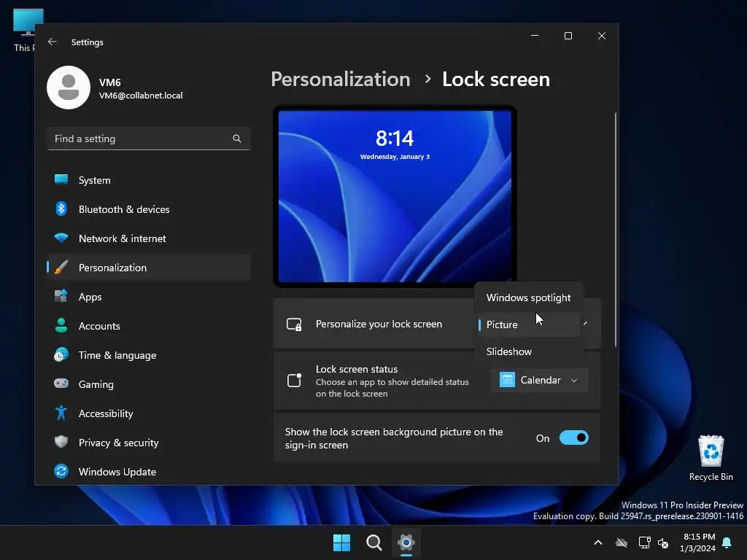Click the Network wifi icon in sidebar
The image size is (747, 560).
pos(61,238)
